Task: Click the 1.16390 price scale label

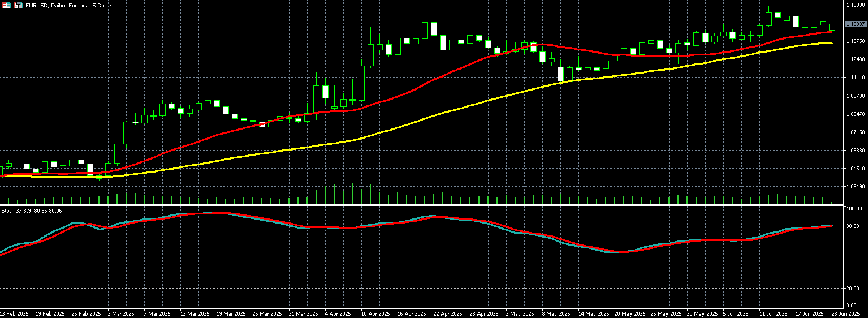Action: [x=854, y=5]
